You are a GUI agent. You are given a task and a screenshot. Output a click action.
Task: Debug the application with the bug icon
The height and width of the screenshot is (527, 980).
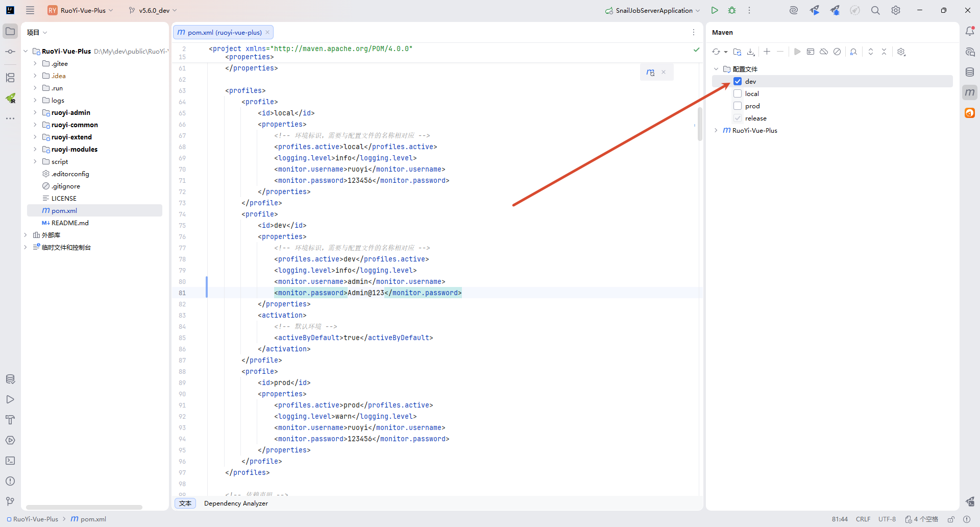coord(732,10)
